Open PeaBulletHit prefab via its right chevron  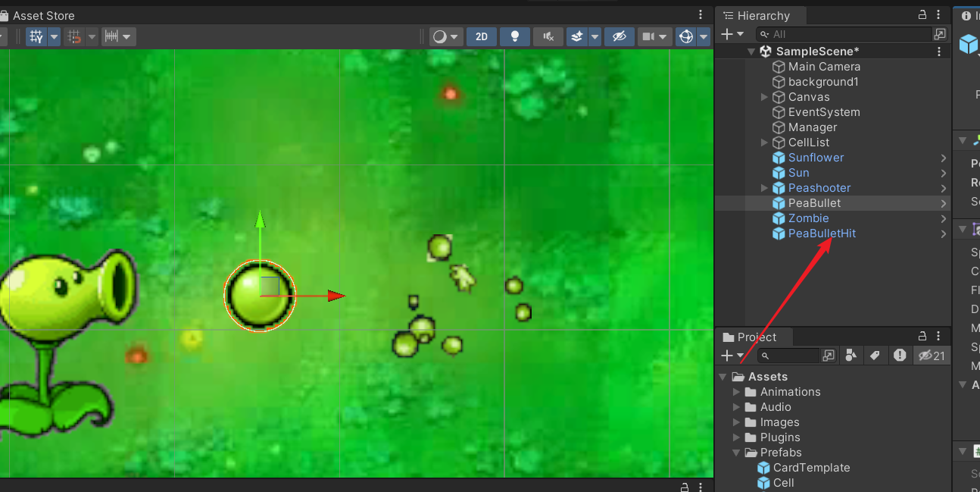pos(944,233)
